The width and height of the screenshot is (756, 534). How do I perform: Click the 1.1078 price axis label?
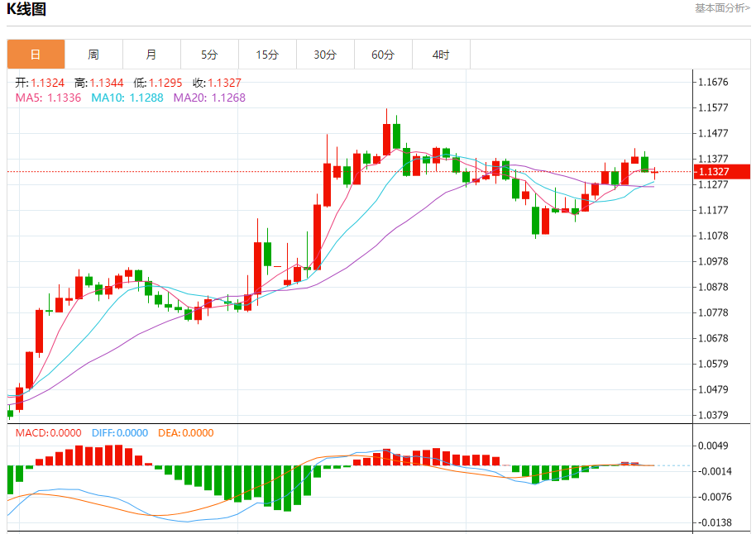tap(714, 236)
